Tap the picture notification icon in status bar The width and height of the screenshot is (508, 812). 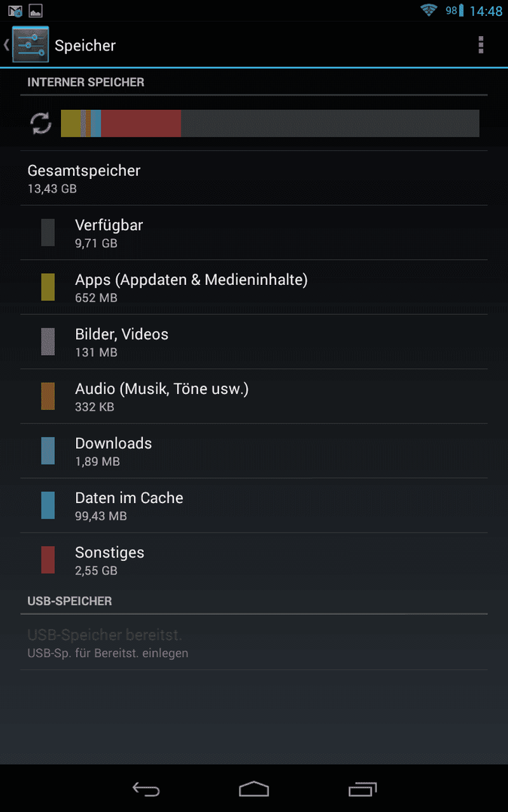[x=35, y=11]
